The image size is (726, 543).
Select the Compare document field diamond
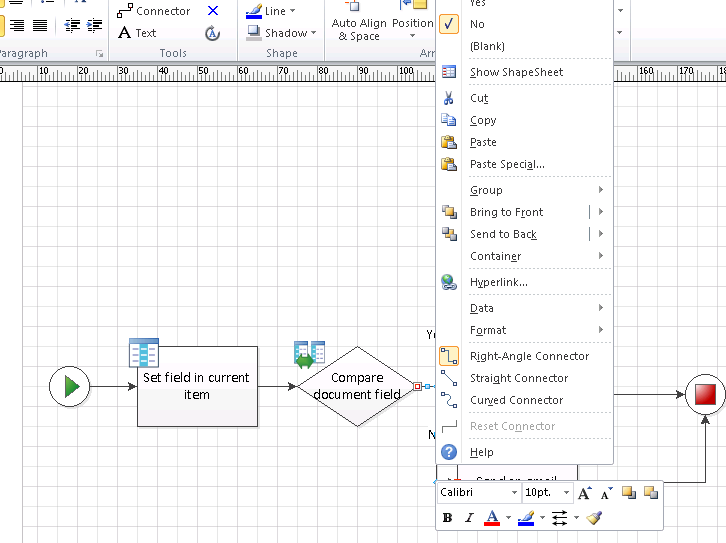pos(357,386)
